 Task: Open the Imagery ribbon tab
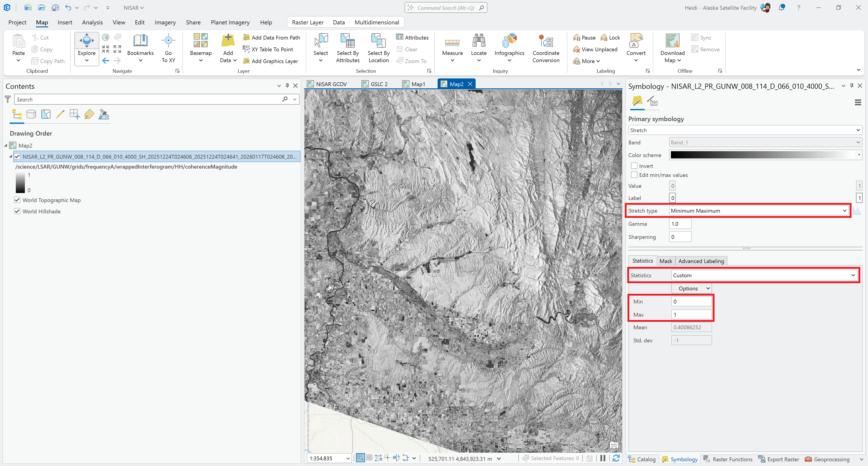pos(165,22)
